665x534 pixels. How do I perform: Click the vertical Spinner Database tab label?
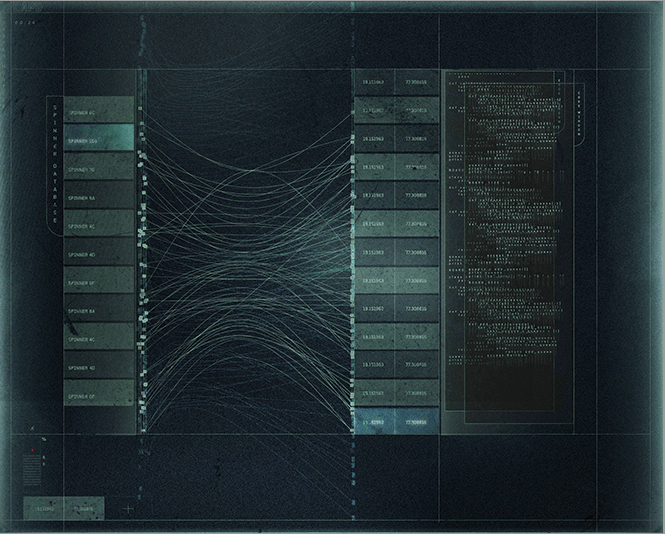(x=53, y=166)
